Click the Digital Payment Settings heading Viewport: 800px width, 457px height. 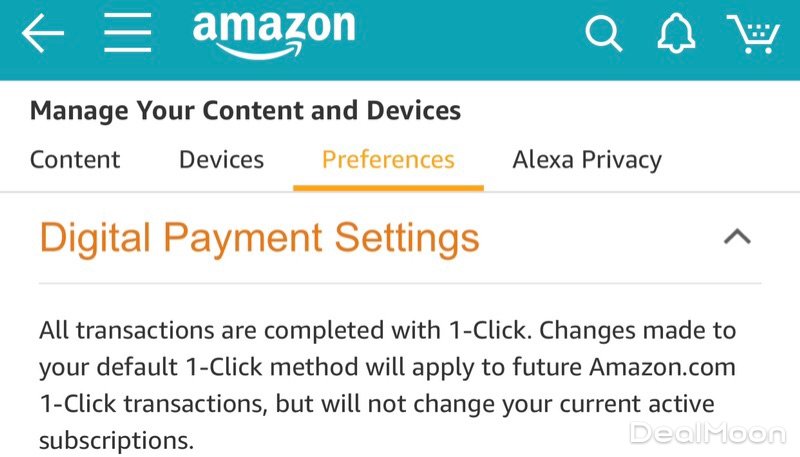[259, 238]
